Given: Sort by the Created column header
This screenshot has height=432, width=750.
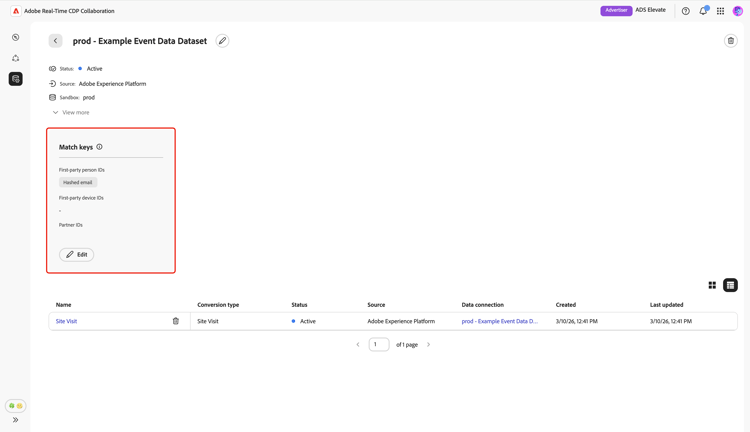Looking at the screenshot, I should coord(566,305).
